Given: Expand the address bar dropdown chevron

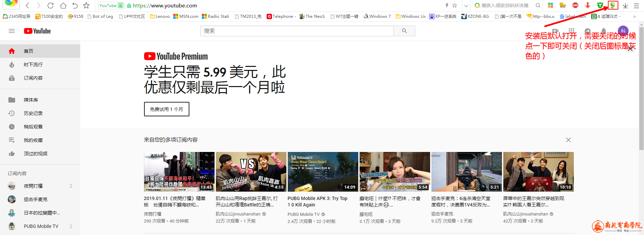Looking at the screenshot, I should pos(466,6).
